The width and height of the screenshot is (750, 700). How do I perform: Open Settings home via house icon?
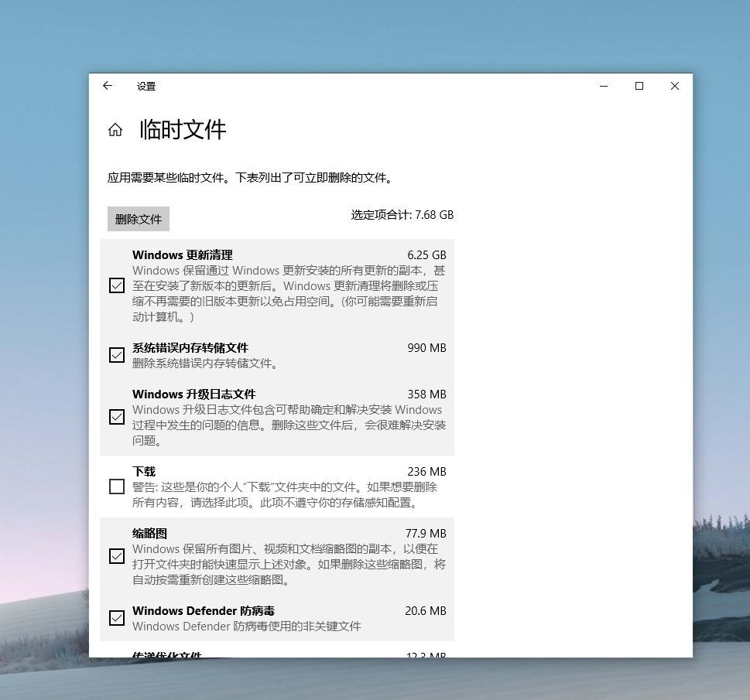(115, 130)
